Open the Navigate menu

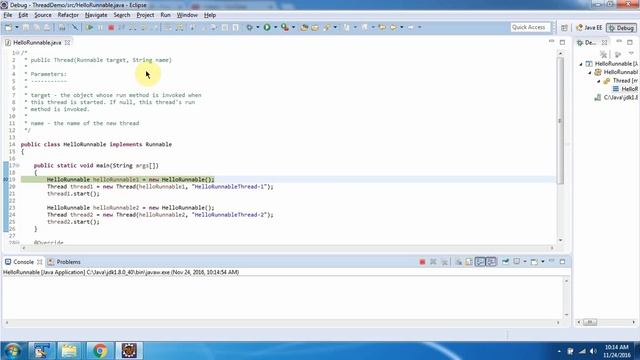click(96, 15)
